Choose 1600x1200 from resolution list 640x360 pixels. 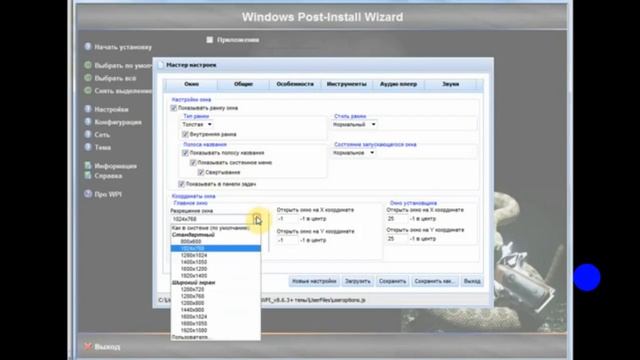[216, 269]
